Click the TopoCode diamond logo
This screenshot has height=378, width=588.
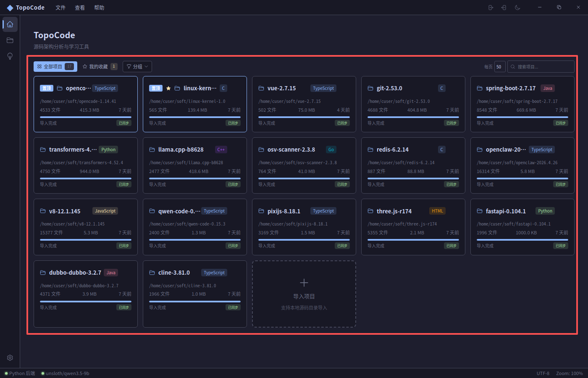coord(10,8)
